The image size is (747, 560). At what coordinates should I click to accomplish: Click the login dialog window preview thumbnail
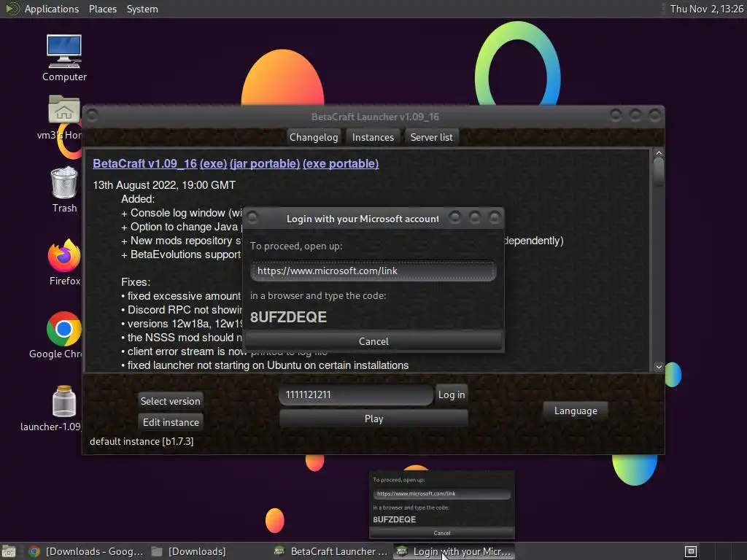coord(442,506)
